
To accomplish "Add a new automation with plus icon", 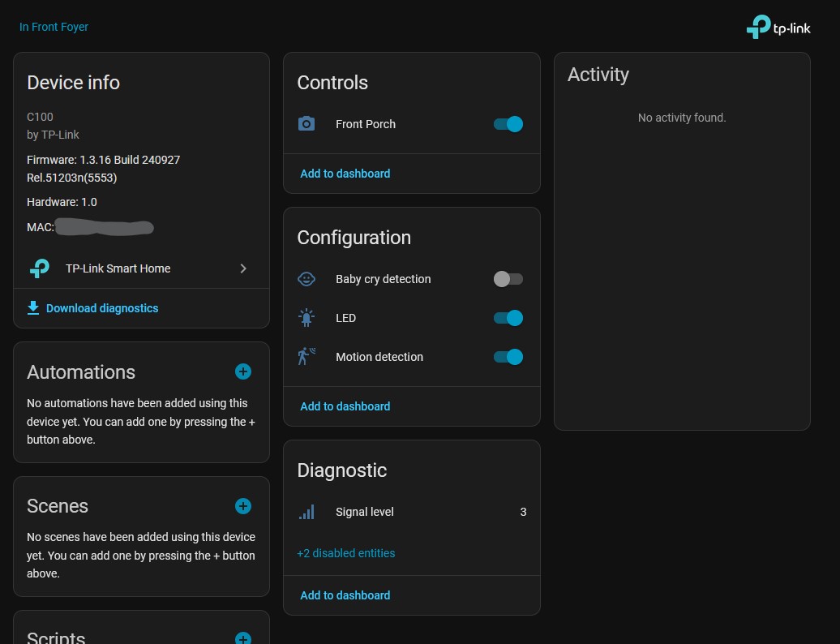I will pyautogui.click(x=243, y=371).
